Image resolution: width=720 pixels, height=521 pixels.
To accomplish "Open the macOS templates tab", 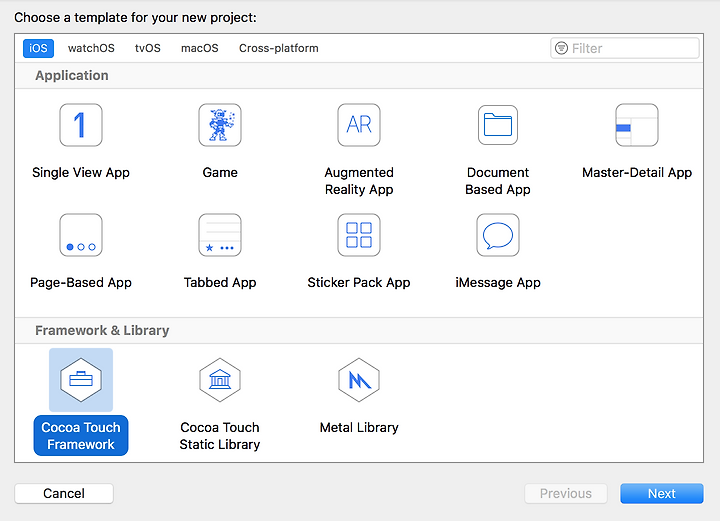I will point(199,48).
